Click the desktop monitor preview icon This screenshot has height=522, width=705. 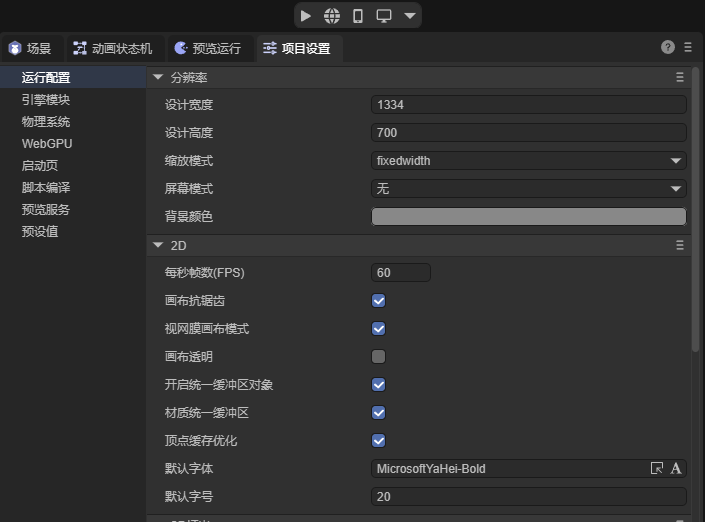pyautogui.click(x=384, y=16)
